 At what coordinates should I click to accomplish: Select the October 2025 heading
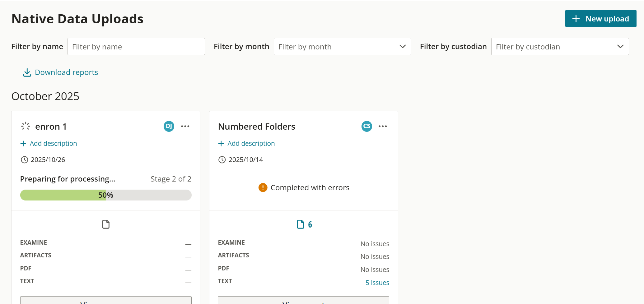pos(45,96)
